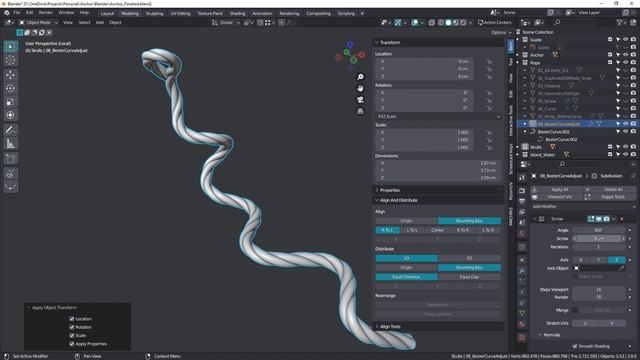Image resolution: width=640 pixels, height=360 pixels.
Task: Select Z axis button in Screw modifier
Action: point(617,260)
